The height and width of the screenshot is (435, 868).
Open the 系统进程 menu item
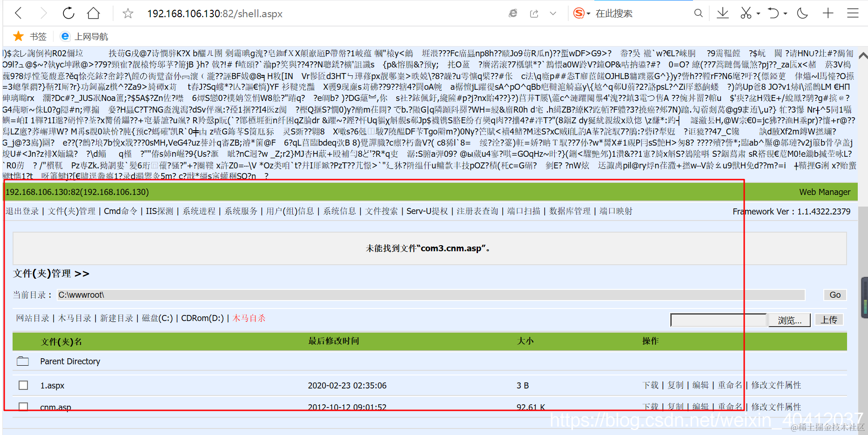[x=199, y=211]
